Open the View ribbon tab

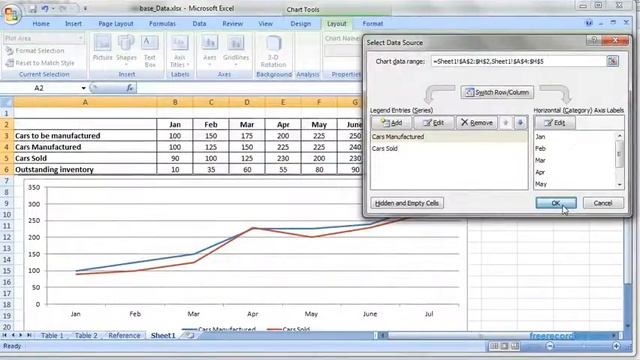(x=265, y=24)
